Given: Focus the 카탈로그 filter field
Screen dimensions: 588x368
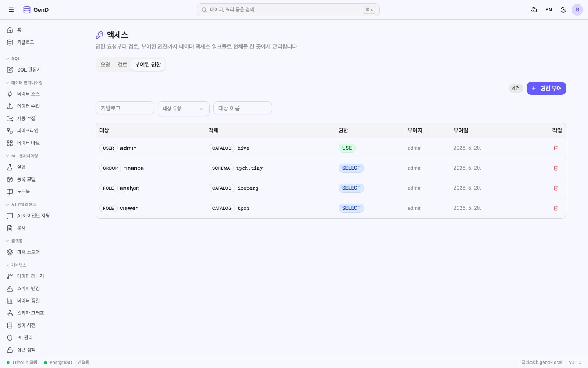Looking at the screenshot, I should (125, 108).
